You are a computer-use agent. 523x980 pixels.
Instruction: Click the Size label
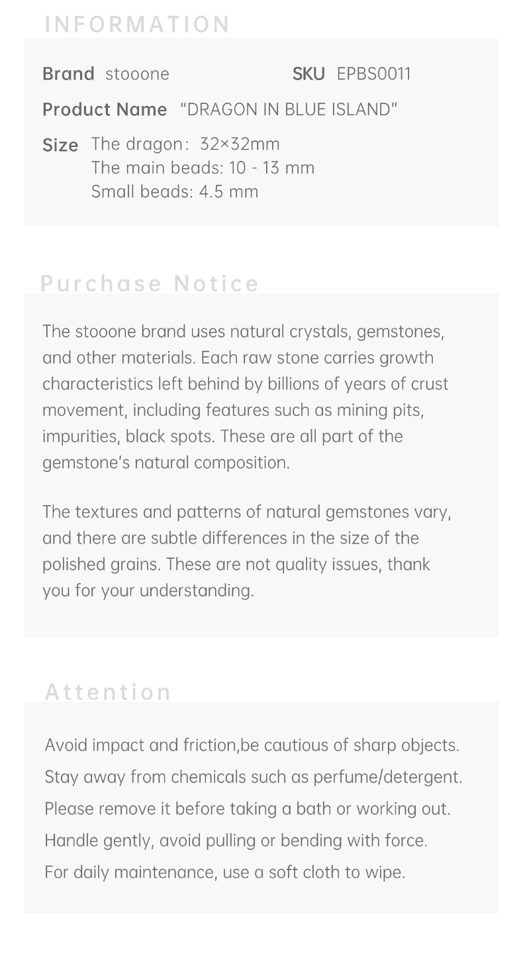60,145
